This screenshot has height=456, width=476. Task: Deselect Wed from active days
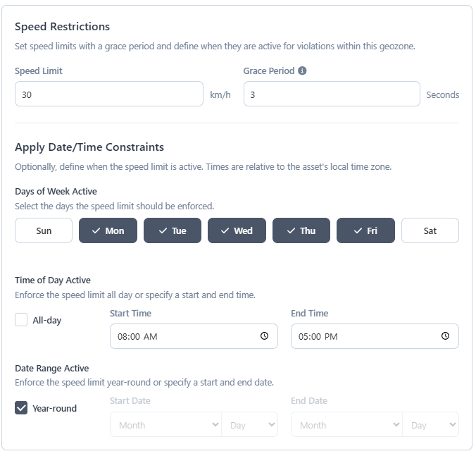(x=237, y=230)
